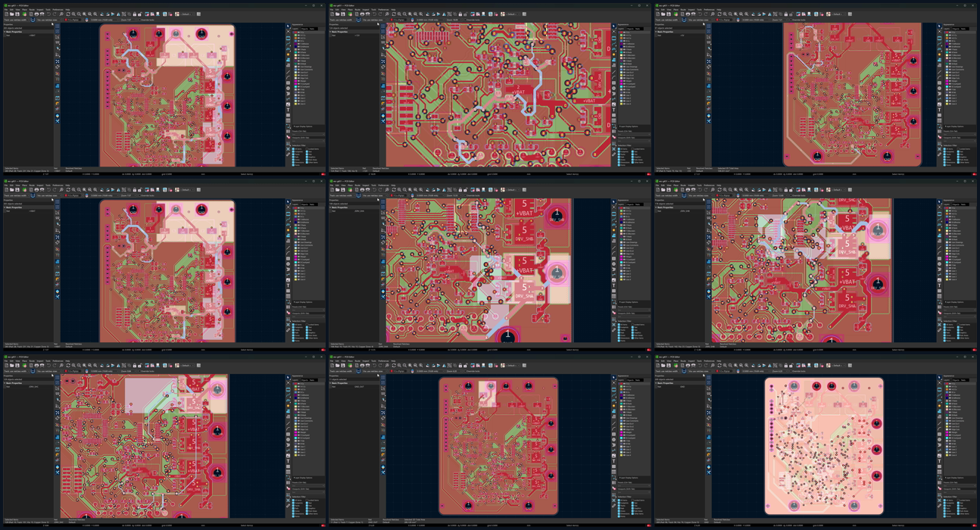Click Save icon in top-left PCB Editor window
Screen dimensions: 980x530
[17, 14]
